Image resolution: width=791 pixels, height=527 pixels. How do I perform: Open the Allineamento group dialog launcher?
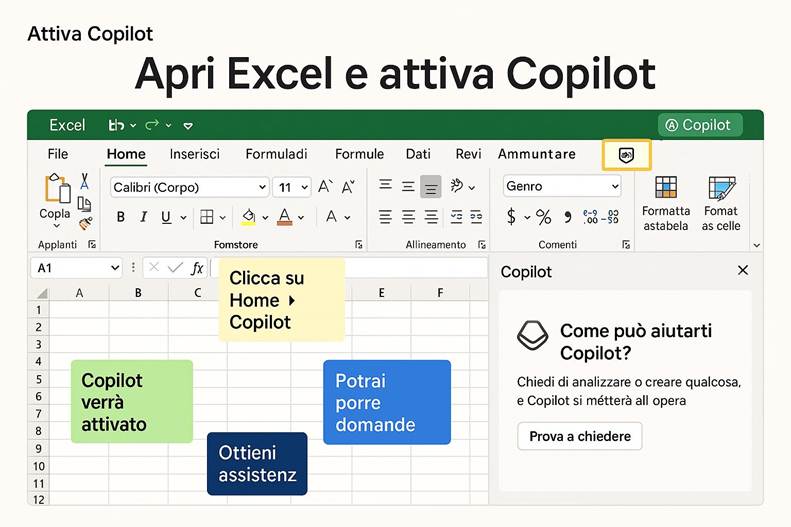482,245
